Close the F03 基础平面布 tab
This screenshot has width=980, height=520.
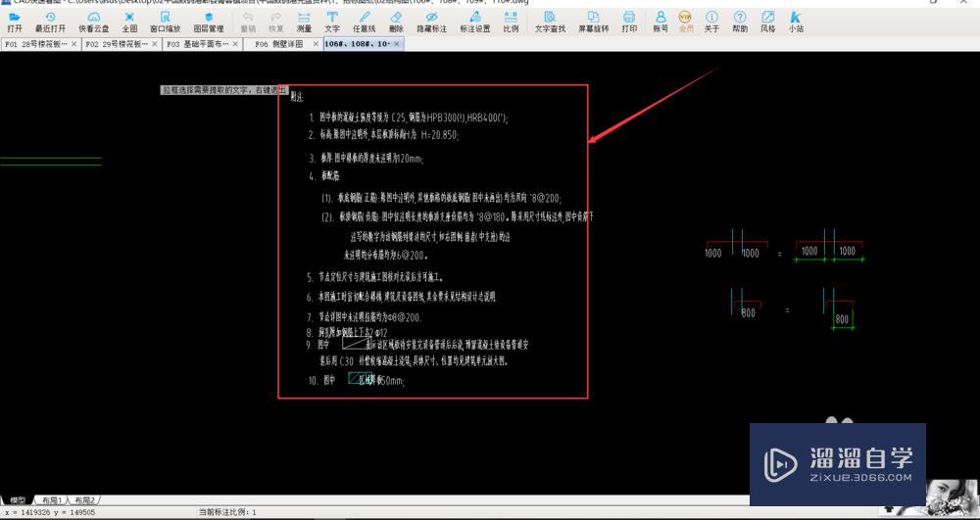tap(235, 44)
